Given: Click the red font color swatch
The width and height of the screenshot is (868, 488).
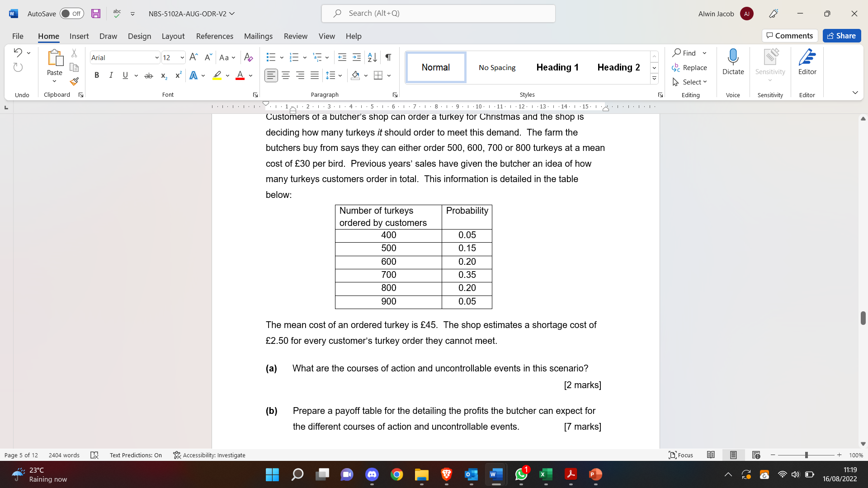Looking at the screenshot, I should tap(240, 75).
